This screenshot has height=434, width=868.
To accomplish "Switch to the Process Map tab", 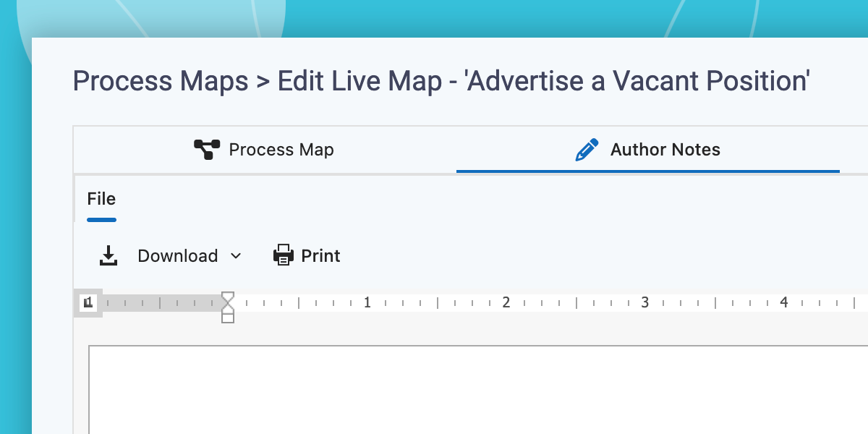I will coord(264,150).
